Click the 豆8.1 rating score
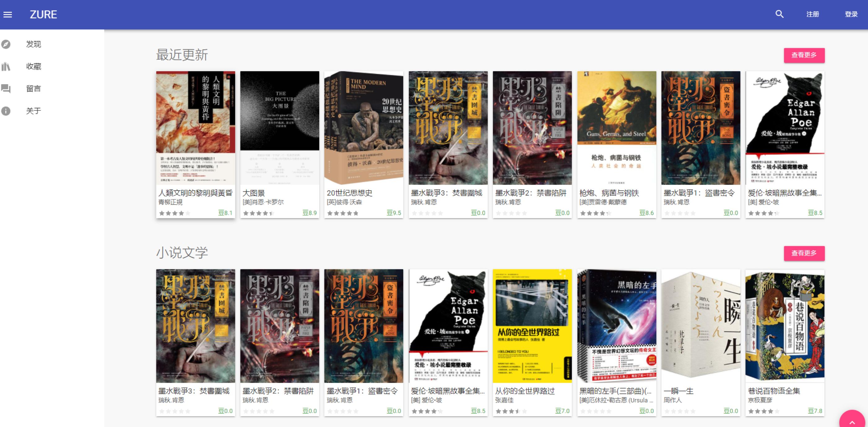The height and width of the screenshot is (427, 868). pyautogui.click(x=225, y=213)
